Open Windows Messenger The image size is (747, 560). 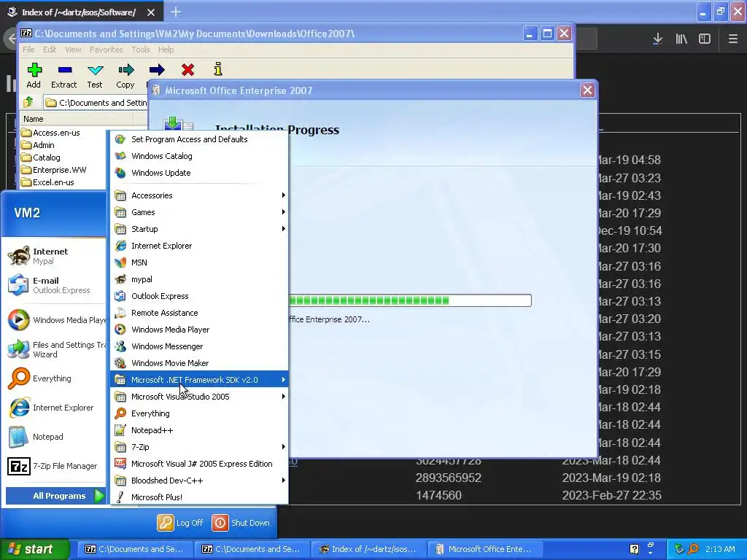pos(167,346)
